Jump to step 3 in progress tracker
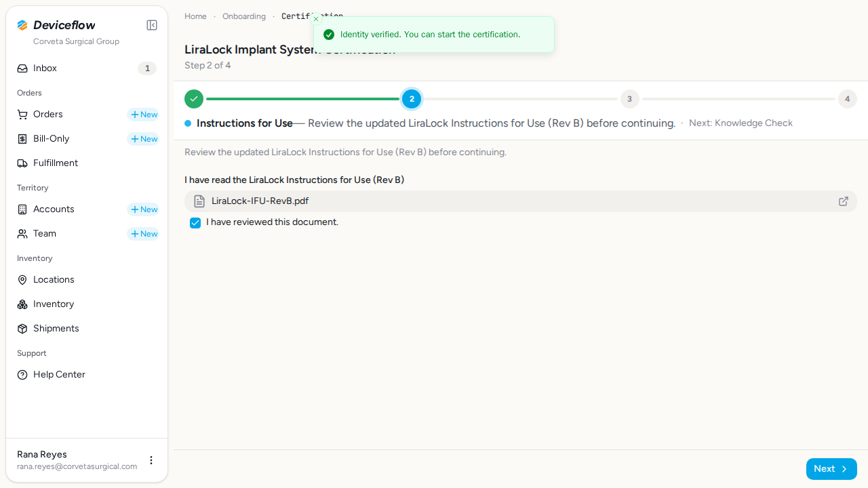The height and width of the screenshot is (488, 868). pyautogui.click(x=629, y=99)
